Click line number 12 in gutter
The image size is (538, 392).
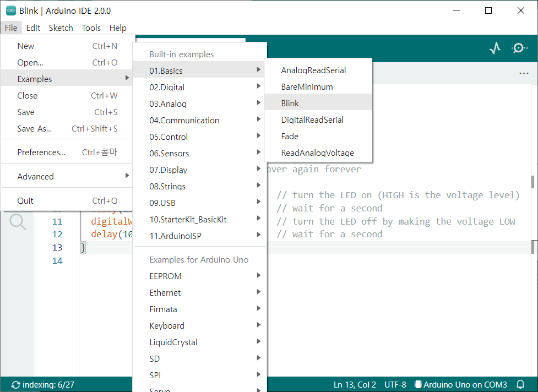pos(57,234)
